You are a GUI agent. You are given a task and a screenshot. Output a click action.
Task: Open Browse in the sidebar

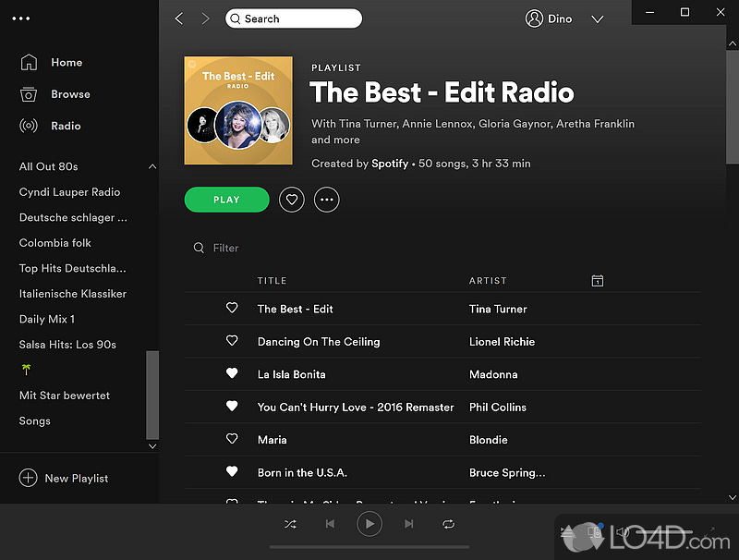pos(70,94)
